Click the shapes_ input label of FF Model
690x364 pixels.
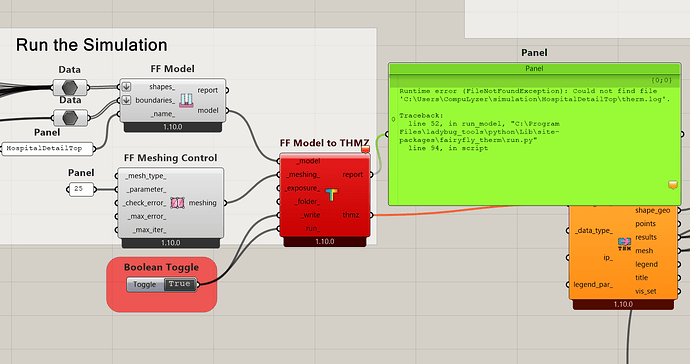[x=162, y=87]
